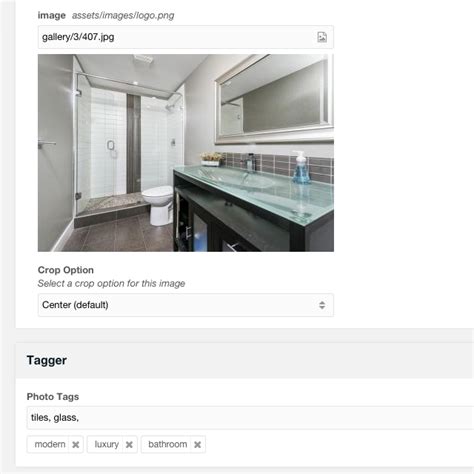Screen dimensions: 474x474
Task: Remove the "modern" tag
Action: pos(76,444)
